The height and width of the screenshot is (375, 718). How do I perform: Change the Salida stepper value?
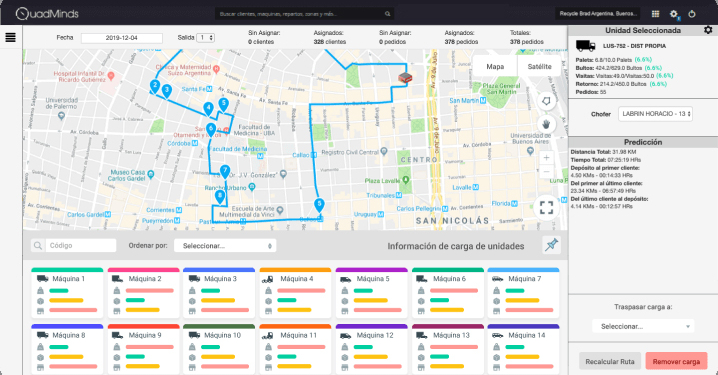coord(205,38)
